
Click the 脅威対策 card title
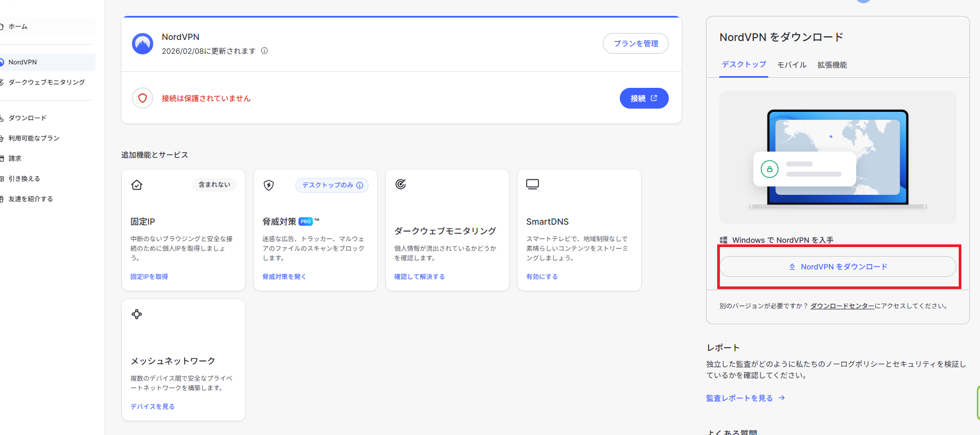coord(279,221)
